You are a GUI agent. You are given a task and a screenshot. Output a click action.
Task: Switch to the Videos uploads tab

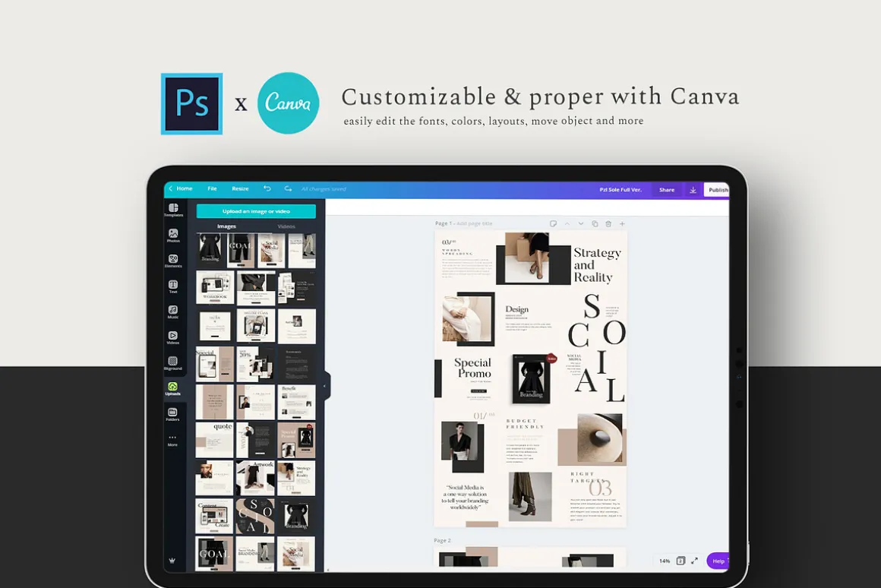[286, 226]
